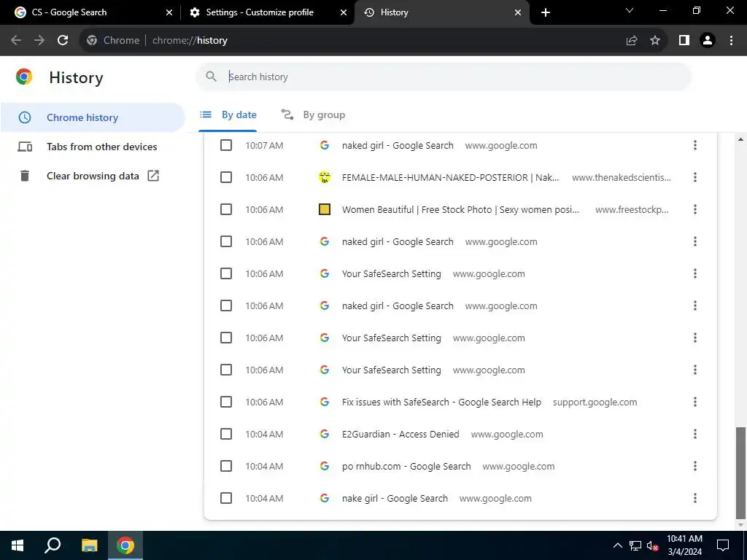The width and height of the screenshot is (747, 560).
Task: Click the scrollbar down arrow
Action: pyautogui.click(x=740, y=524)
